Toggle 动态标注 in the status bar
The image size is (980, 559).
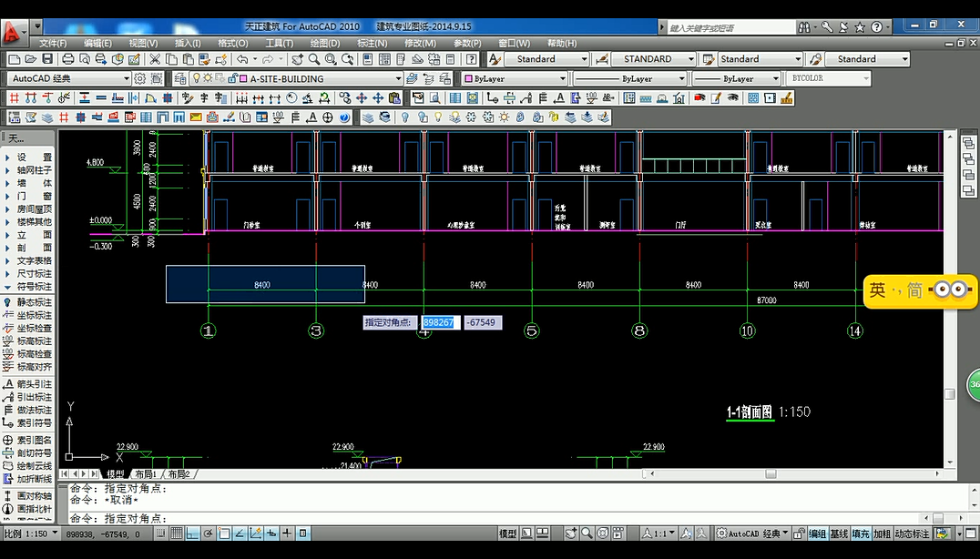pyautogui.click(x=914, y=534)
